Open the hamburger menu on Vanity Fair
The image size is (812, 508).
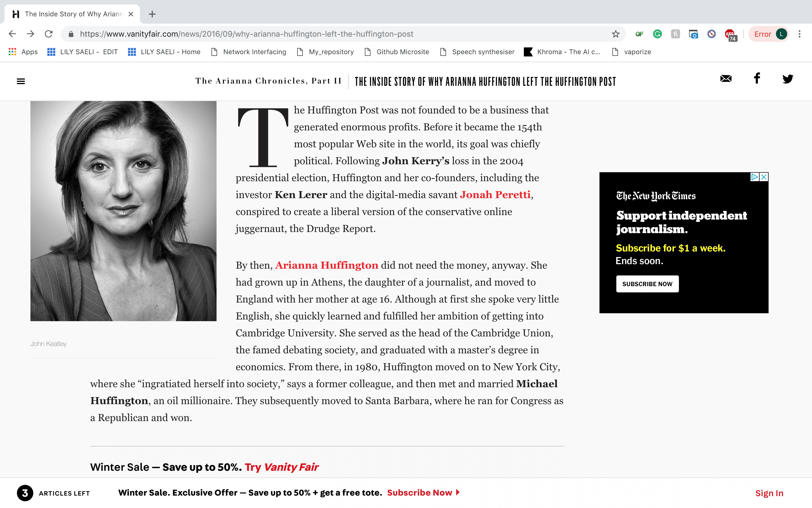(x=21, y=81)
